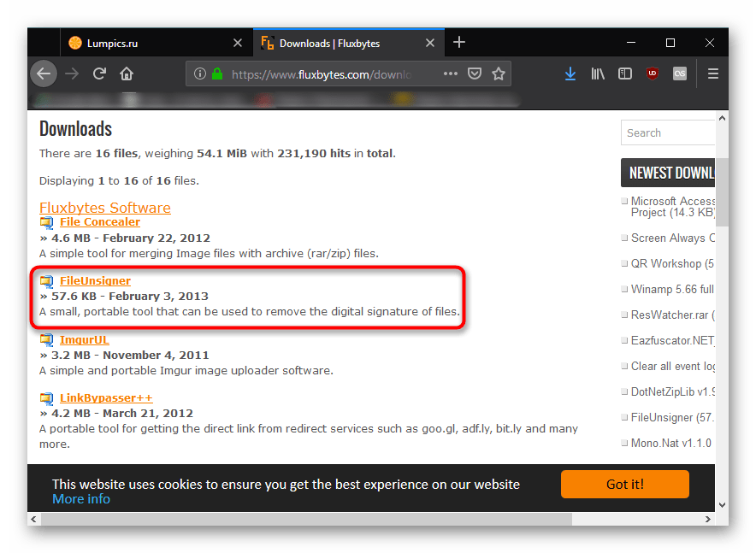The height and width of the screenshot is (553, 756).
Task: Click the 57.6 KB - February 3, 2013 text
Action: click(x=130, y=297)
